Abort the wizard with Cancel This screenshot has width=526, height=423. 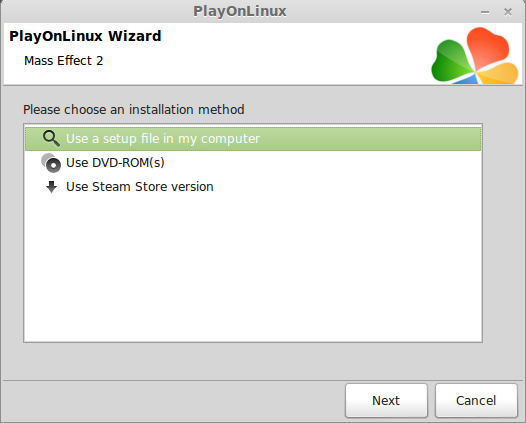click(x=476, y=401)
